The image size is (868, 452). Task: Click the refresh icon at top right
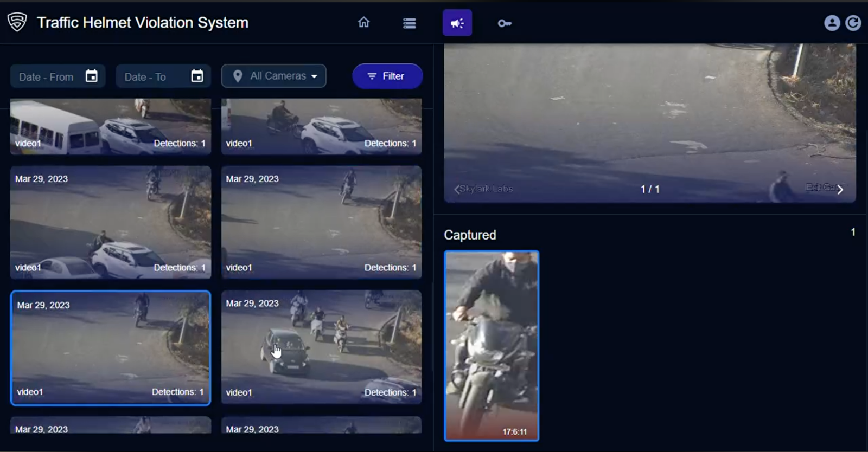pyautogui.click(x=853, y=23)
